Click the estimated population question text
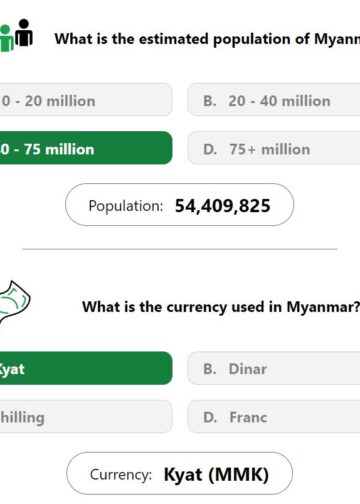The width and height of the screenshot is (360, 504). coord(207,39)
